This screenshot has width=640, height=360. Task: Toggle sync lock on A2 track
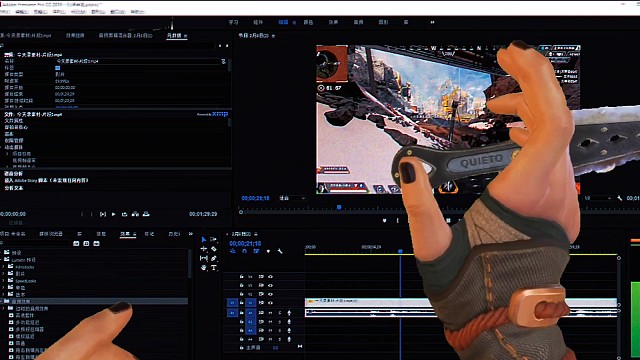[x=261, y=322]
